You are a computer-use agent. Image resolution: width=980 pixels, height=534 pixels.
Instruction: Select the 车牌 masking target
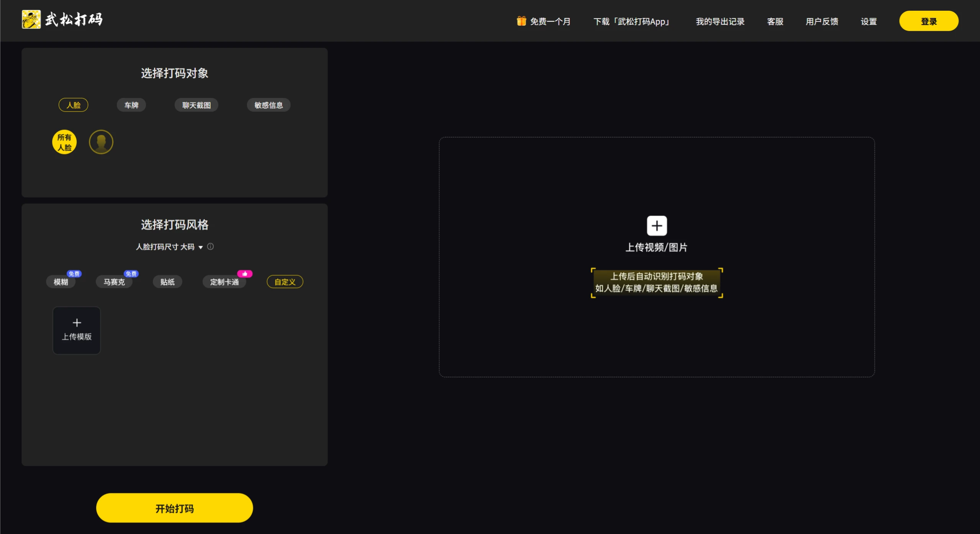[x=131, y=105]
